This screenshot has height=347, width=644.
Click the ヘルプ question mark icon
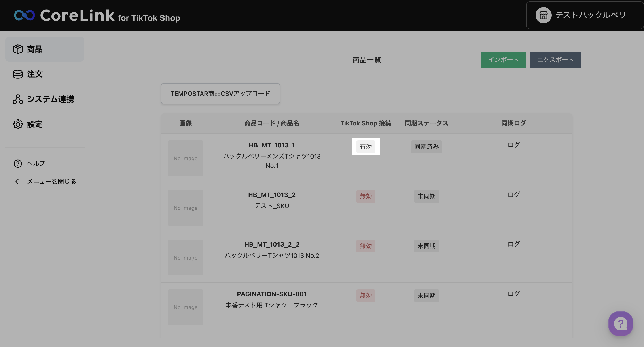pyautogui.click(x=18, y=163)
